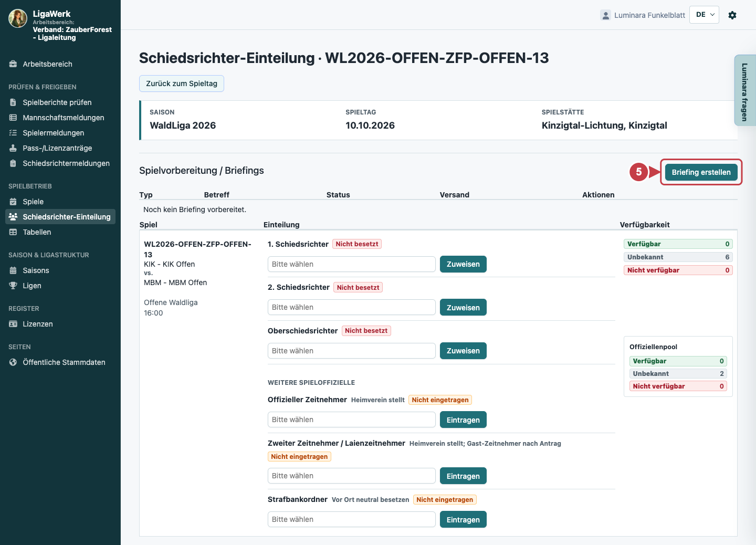Open the Oberschiedsrichter selection dropdown

[352, 351]
